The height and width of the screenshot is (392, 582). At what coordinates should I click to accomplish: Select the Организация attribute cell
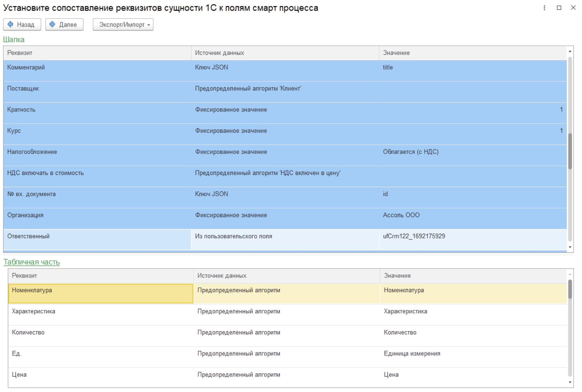[97, 219]
